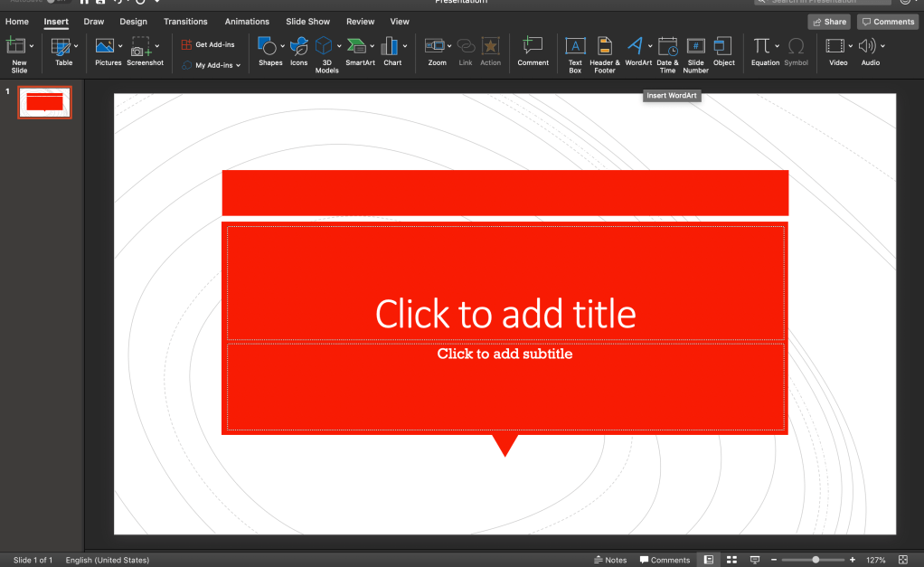Click the zoom slider in status bar
Image resolution: width=924 pixels, height=567 pixels.
tap(816, 560)
